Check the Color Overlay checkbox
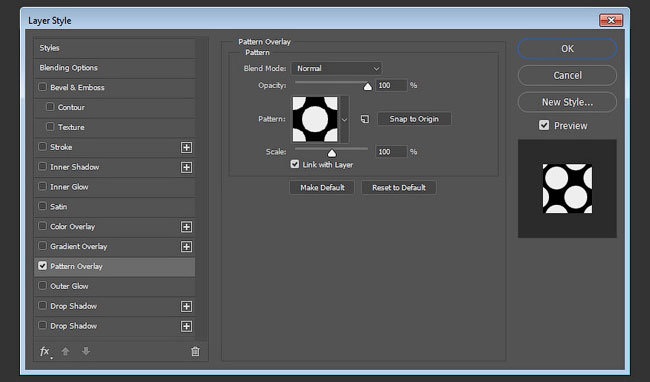 42,226
